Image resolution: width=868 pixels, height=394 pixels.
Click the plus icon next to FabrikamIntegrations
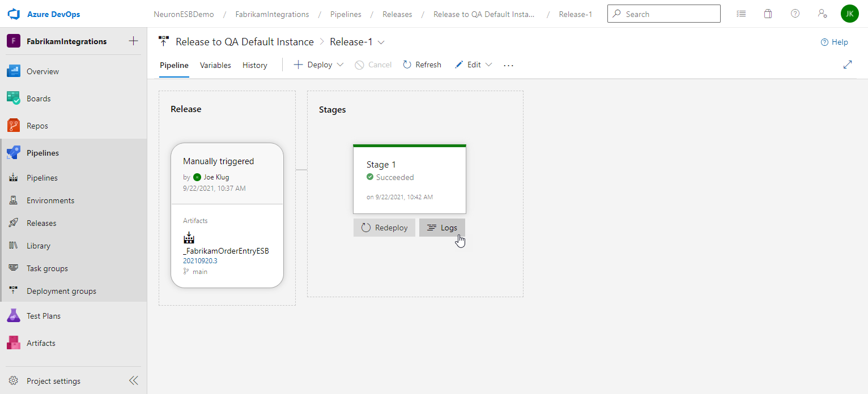133,41
